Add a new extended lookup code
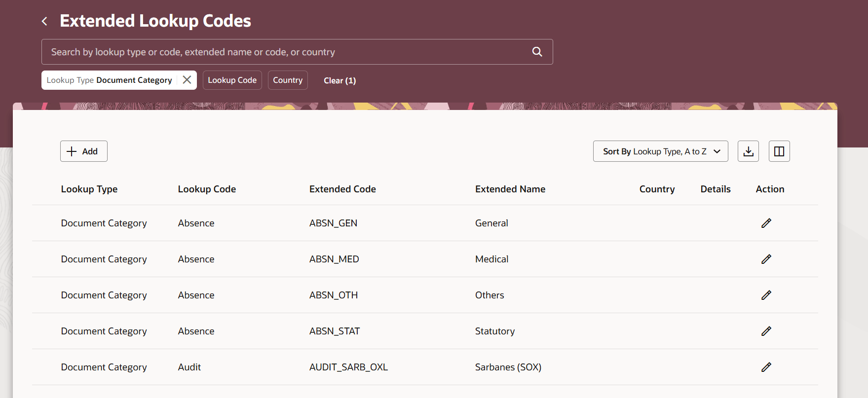Screen dimensions: 868x398 83,151
